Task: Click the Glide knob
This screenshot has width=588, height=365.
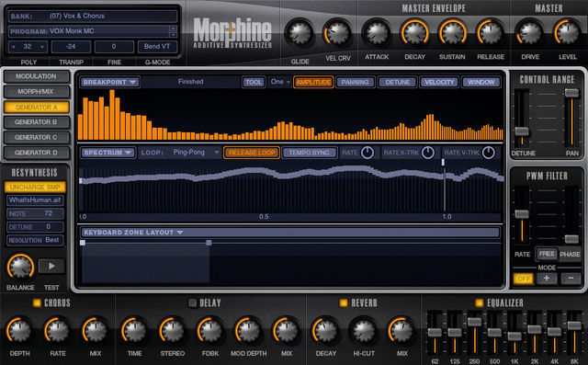Action: pyautogui.click(x=300, y=34)
